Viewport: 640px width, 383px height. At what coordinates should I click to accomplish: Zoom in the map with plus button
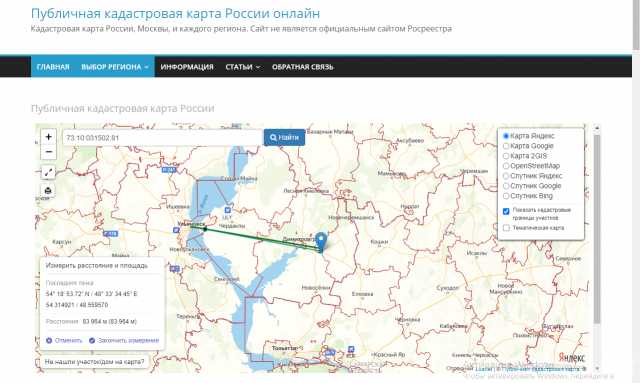(x=49, y=137)
